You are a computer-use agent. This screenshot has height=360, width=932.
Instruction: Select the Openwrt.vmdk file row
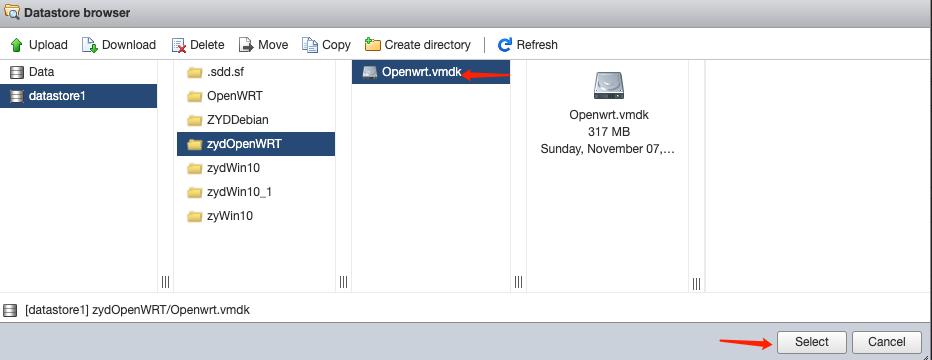[431, 72]
